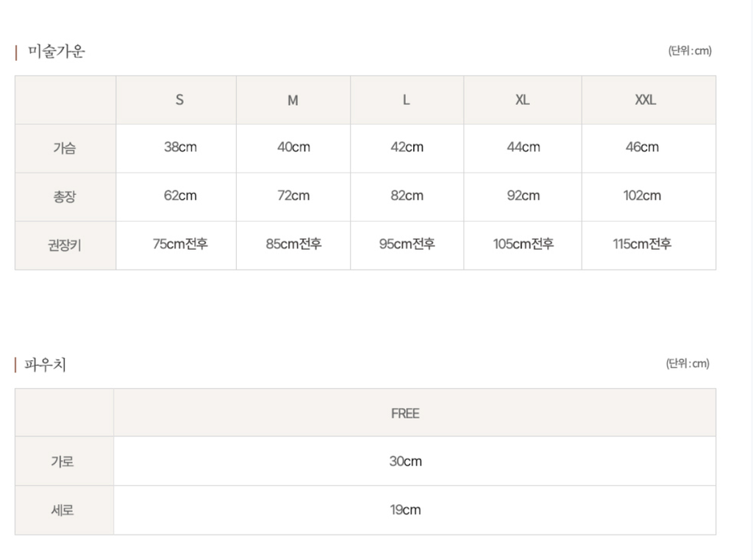The height and width of the screenshot is (560, 753).
Task: Click the 72cm total length cell
Action: (x=293, y=195)
